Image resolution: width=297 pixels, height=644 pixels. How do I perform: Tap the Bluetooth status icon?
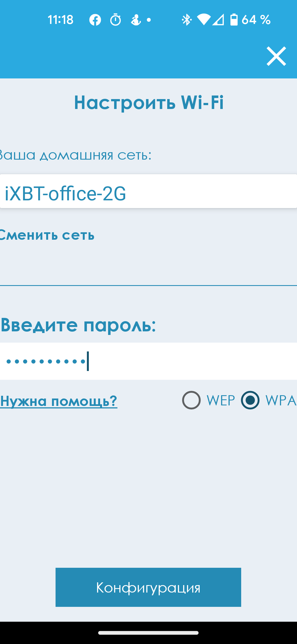[187, 20]
